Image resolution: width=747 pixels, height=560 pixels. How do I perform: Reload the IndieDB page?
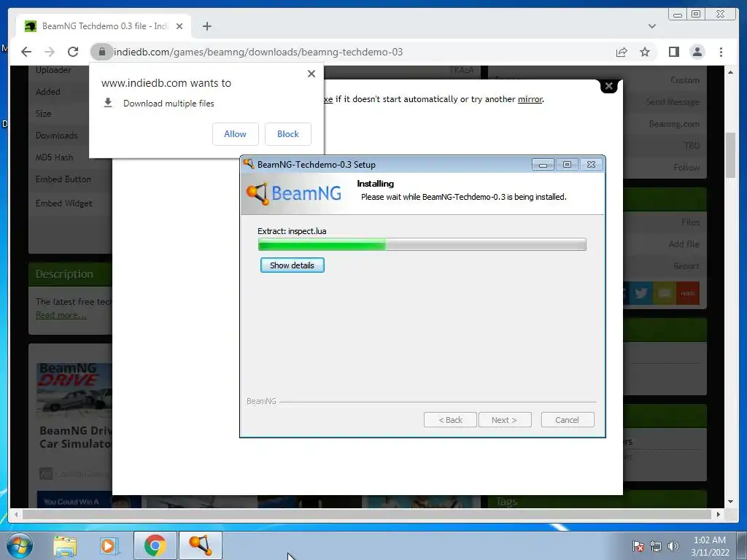click(73, 52)
